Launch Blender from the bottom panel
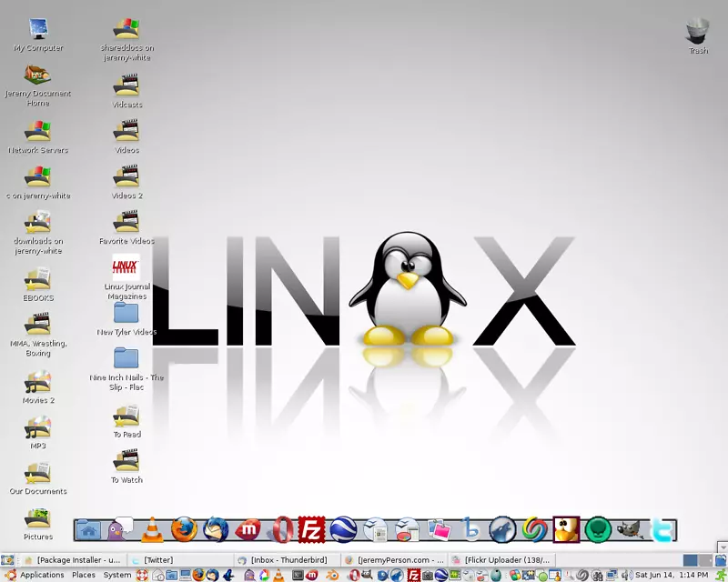The image size is (728, 582). pyautogui.click(x=334, y=576)
